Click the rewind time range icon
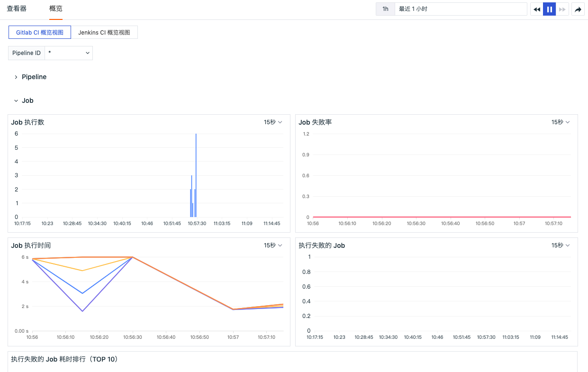The image size is (588, 372). click(536, 9)
